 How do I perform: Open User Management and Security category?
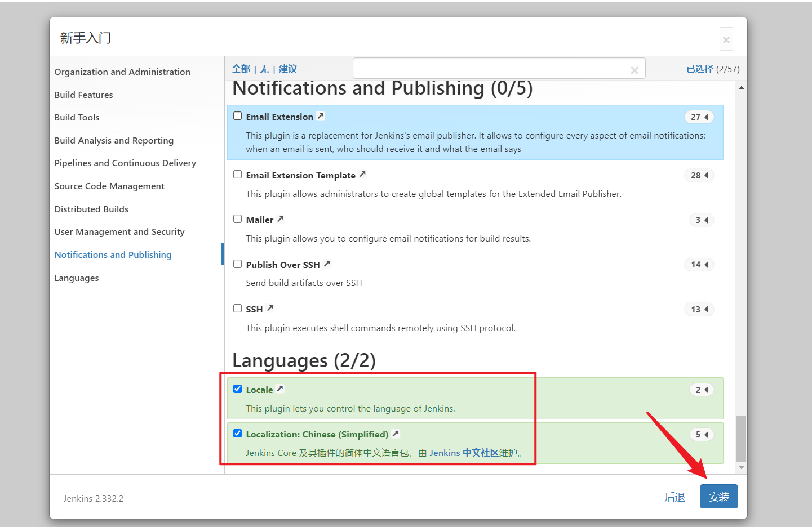(119, 232)
